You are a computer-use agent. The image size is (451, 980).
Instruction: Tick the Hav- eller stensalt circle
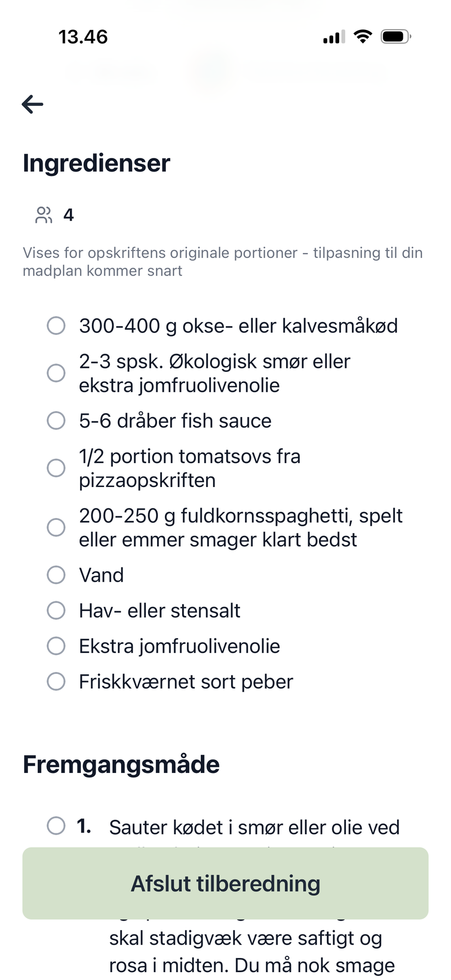[x=56, y=611]
